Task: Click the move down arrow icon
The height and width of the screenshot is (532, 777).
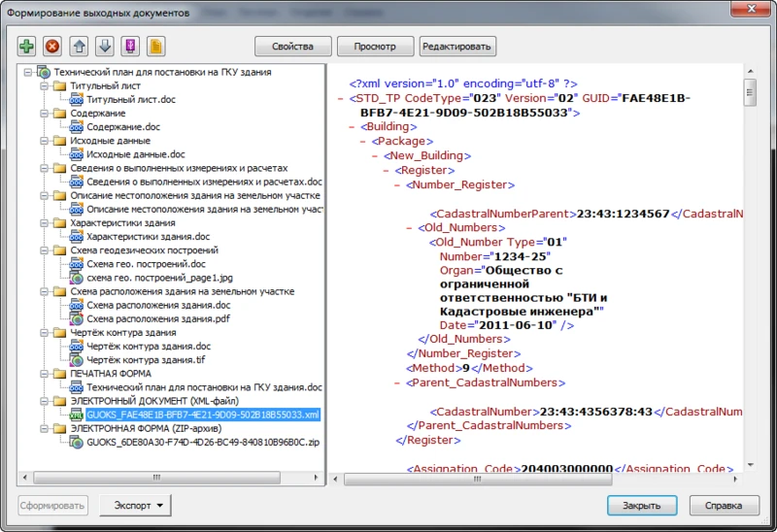Action: pos(105,46)
